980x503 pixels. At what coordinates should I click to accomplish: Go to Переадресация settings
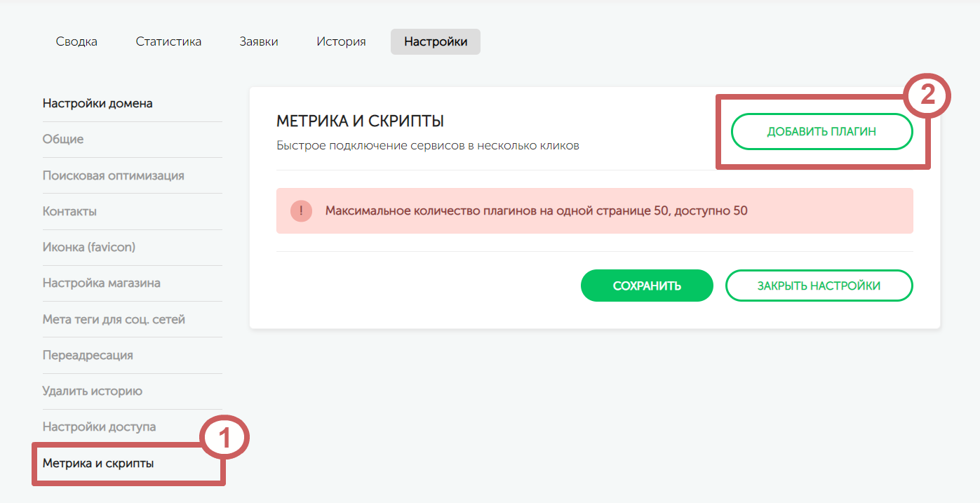(88, 355)
